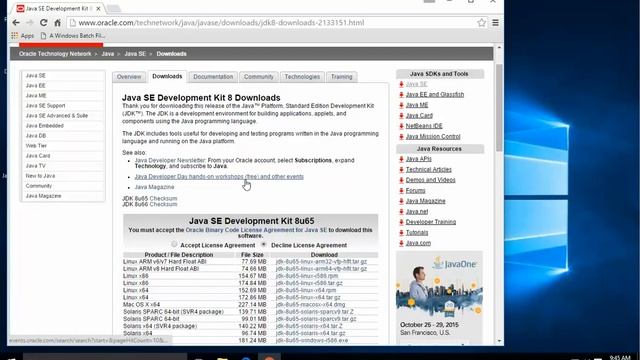
Task: Open Developer Training link
Action: 431,222
